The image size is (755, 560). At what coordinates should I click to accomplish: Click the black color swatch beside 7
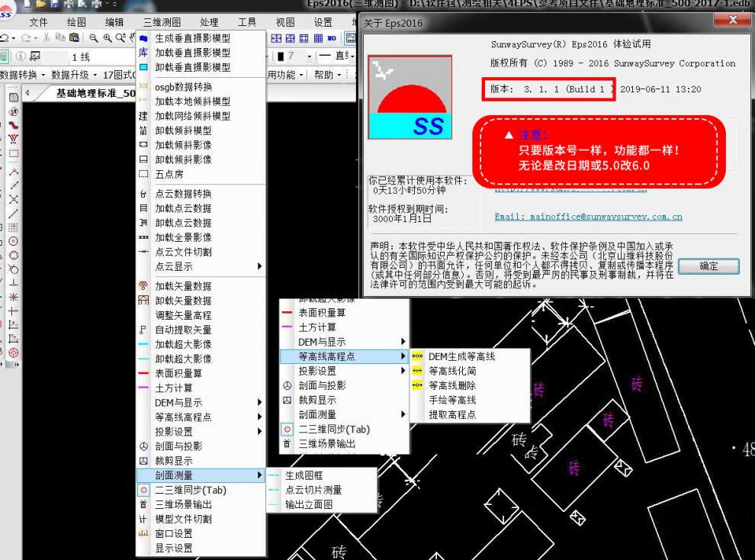tap(280, 56)
